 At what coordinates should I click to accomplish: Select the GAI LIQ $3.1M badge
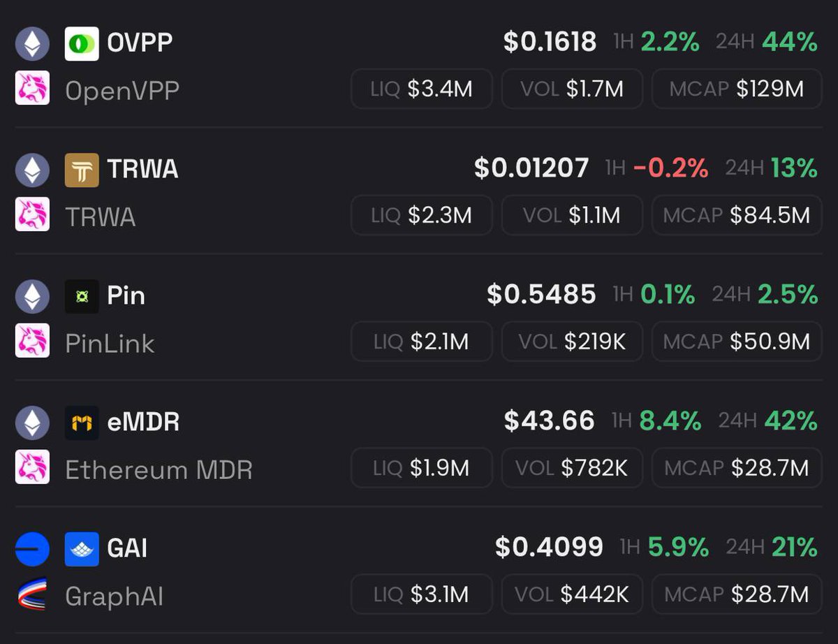pos(422,594)
